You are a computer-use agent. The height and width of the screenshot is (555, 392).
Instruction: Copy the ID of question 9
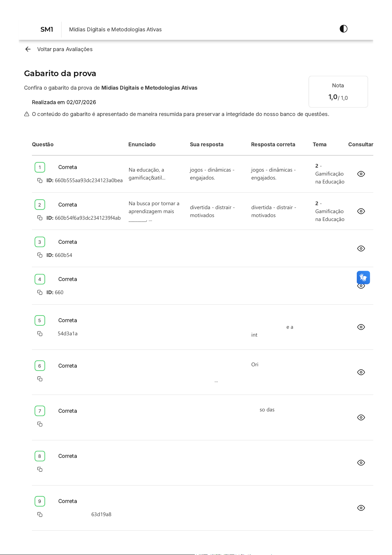coord(40,514)
